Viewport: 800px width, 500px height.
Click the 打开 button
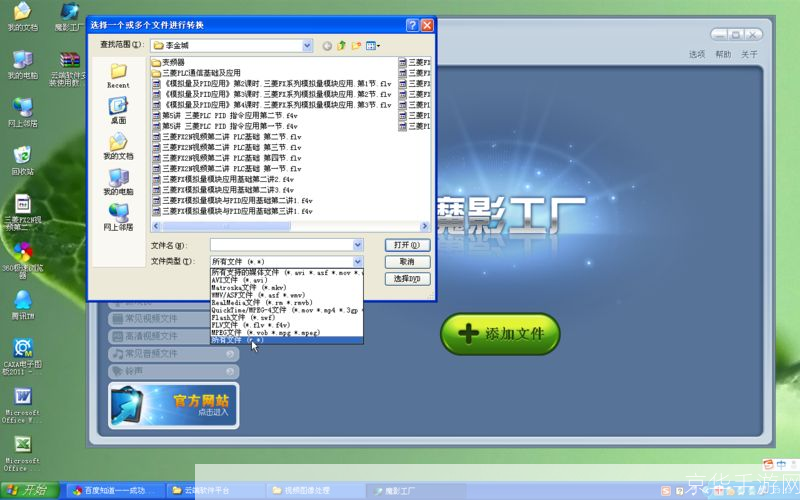tap(407, 245)
